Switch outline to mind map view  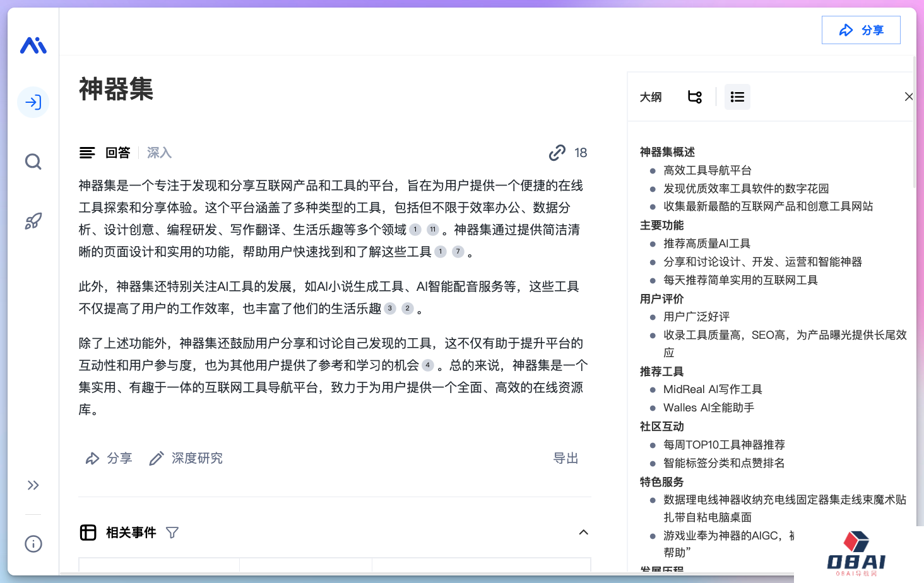pos(695,97)
